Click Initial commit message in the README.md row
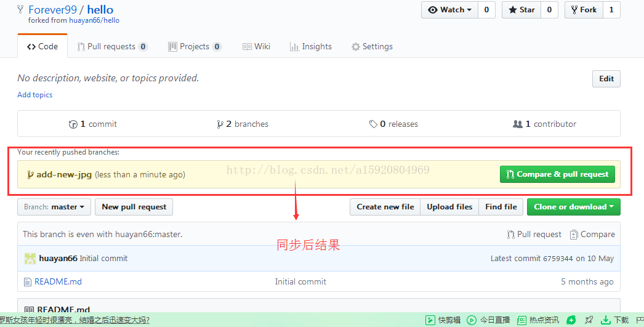644x327 pixels. click(300, 282)
